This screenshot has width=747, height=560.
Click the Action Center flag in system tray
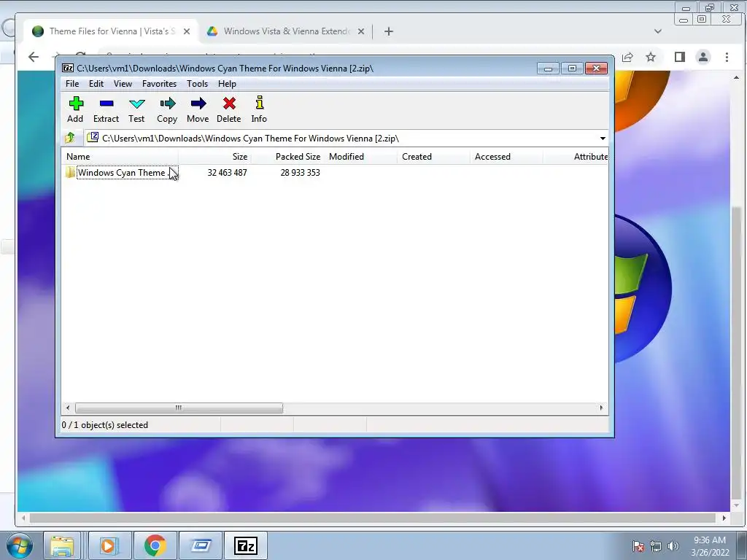pyautogui.click(x=638, y=545)
